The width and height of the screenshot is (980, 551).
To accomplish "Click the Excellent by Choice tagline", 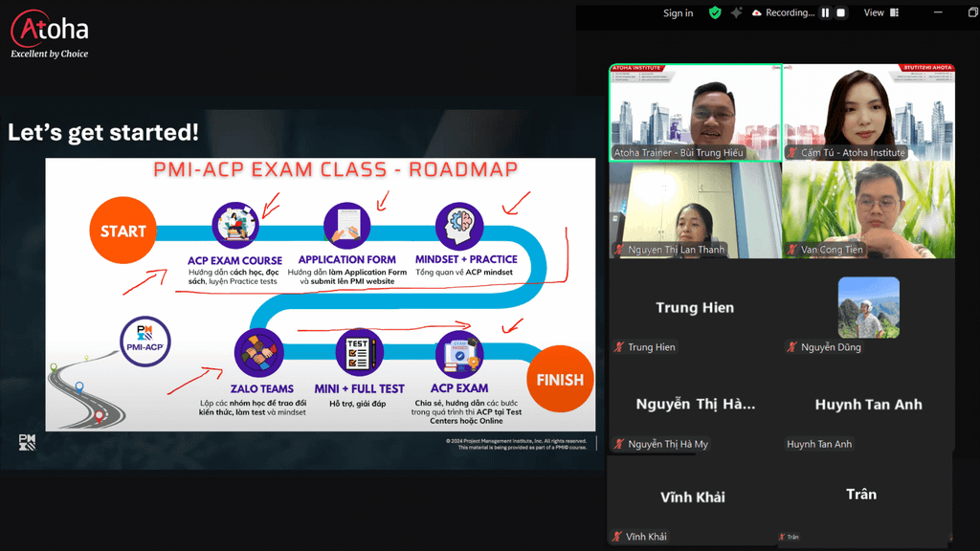I will point(50,54).
